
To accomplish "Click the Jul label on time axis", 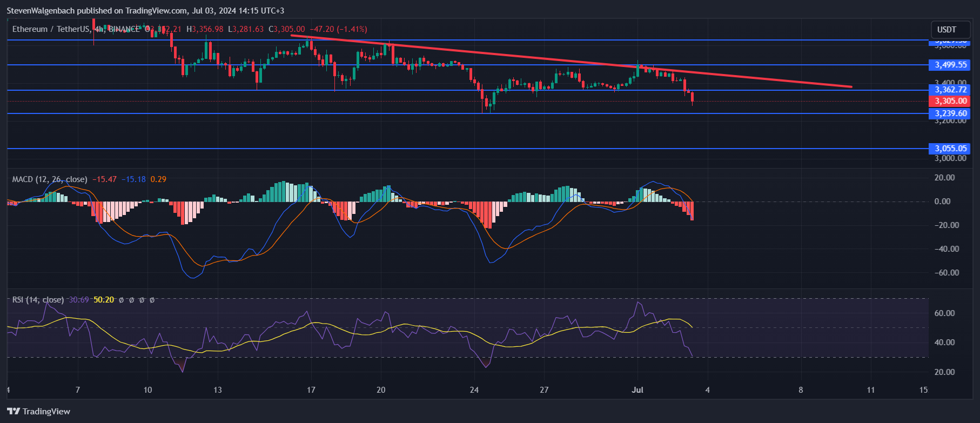I will pos(637,390).
